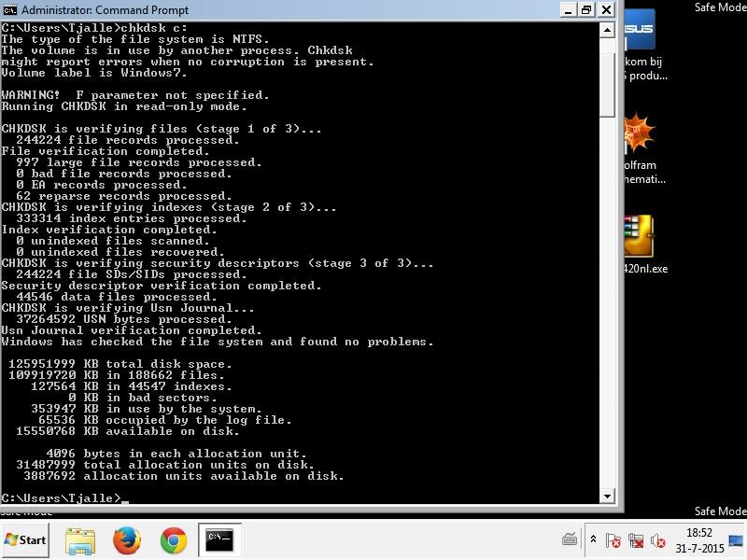
Task: Open Windows Explorer from the taskbar
Action: [x=80, y=539]
